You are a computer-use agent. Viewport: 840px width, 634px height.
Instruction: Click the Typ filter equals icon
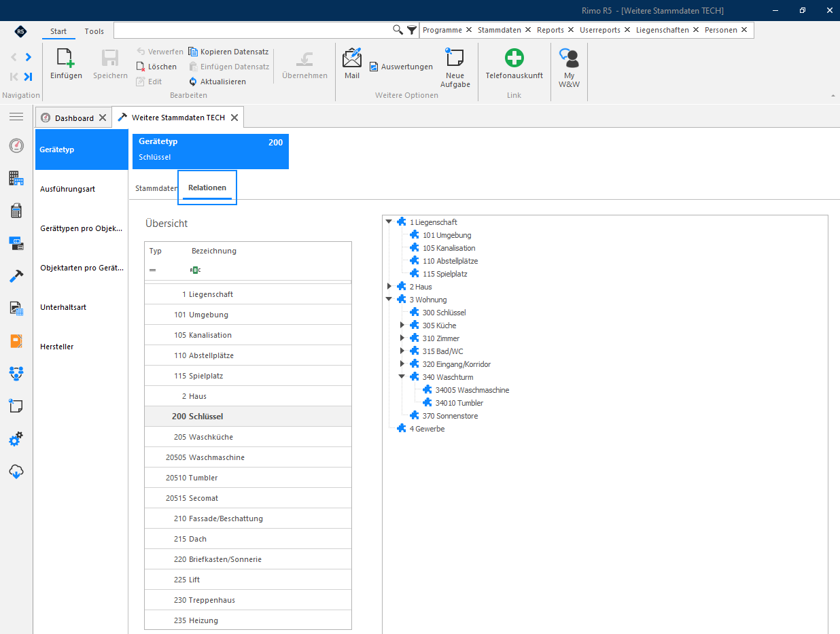tap(153, 270)
